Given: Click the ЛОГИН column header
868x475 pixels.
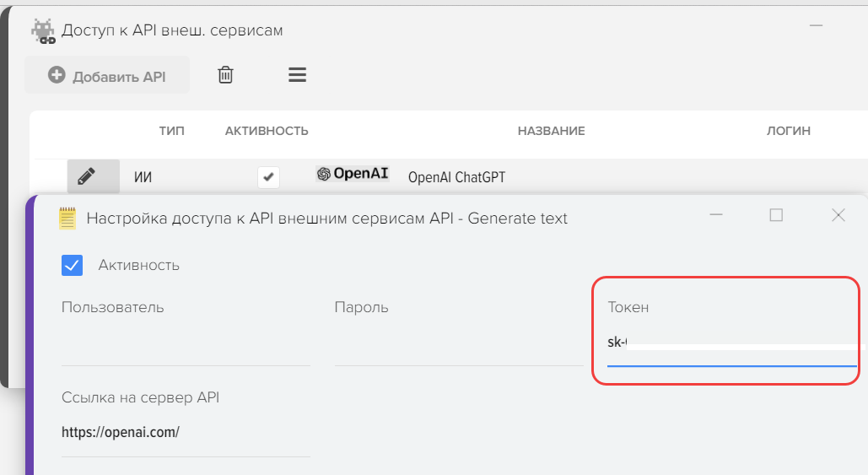Looking at the screenshot, I should coord(788,131).
